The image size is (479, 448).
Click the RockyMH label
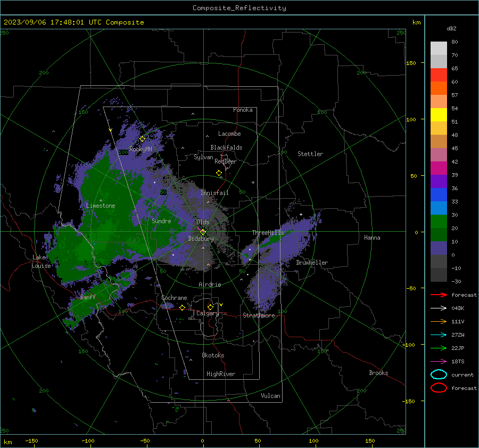coord(141,149)
